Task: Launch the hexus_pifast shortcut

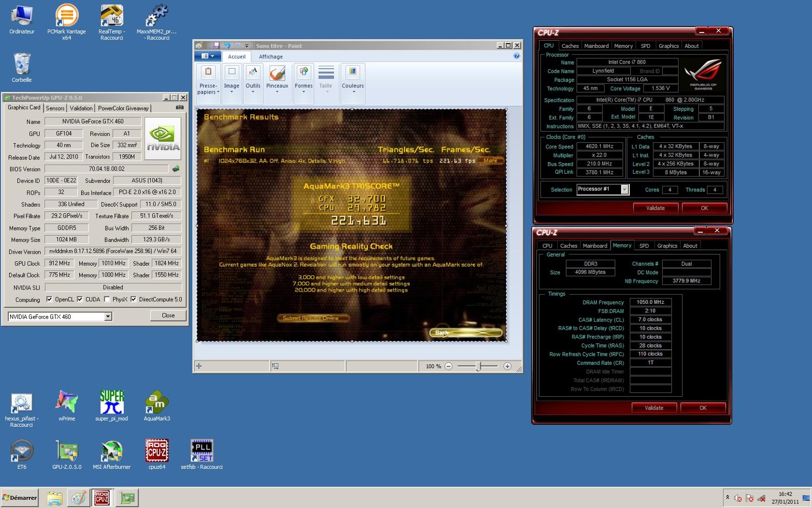Action: tap(22, 410)
